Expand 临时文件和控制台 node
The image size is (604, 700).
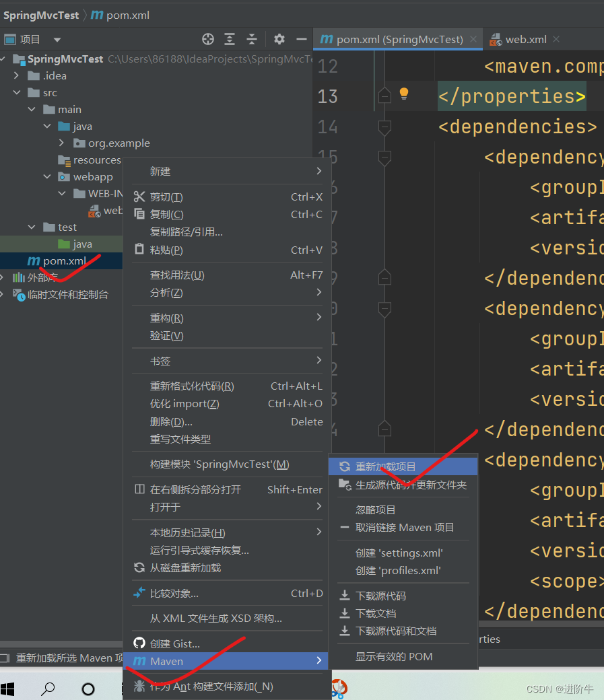pyautogui.click(x=2, y=294)
